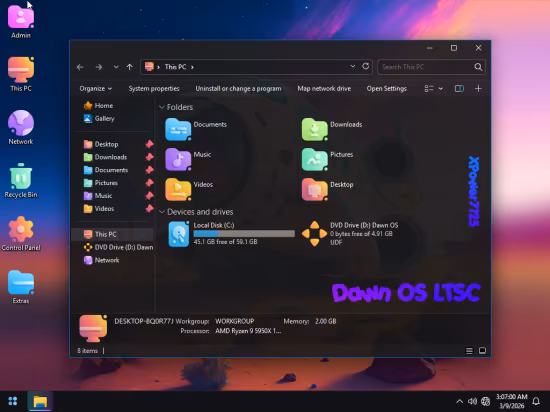The width and height of the screenshot is (550, 412).
Task: Open This PC desktop icon
Action: [21, 74]
